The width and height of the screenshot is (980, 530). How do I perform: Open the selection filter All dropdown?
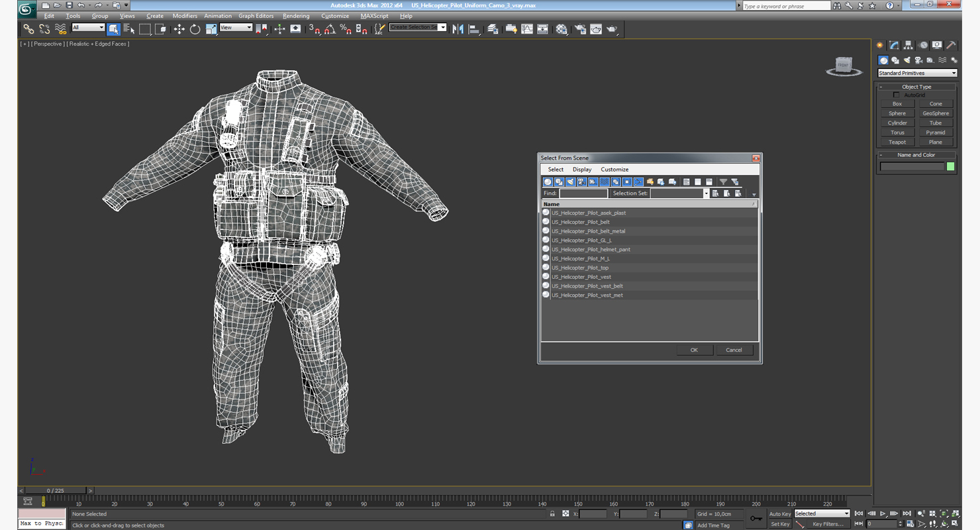click(x=88, y=28)
